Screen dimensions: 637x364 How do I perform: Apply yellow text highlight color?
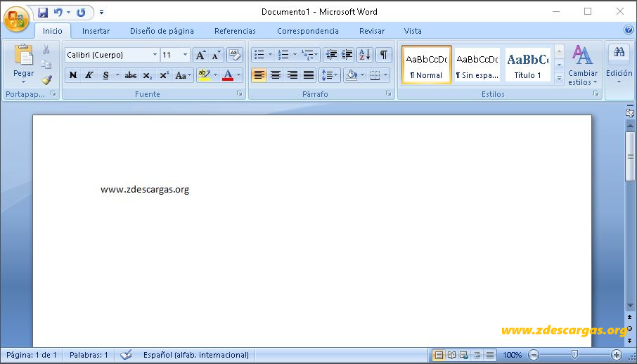pos(204,75)
